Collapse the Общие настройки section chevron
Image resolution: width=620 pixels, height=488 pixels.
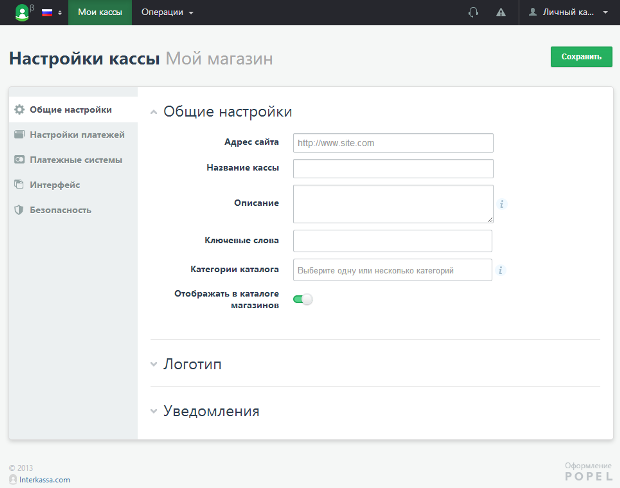coord(154,112)
